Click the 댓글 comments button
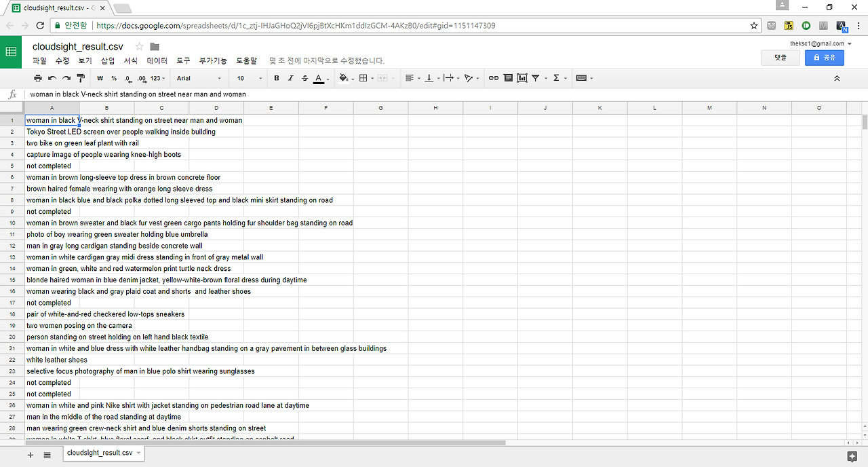The height and width of the screenshot is (467, 868). click(781, 58)
